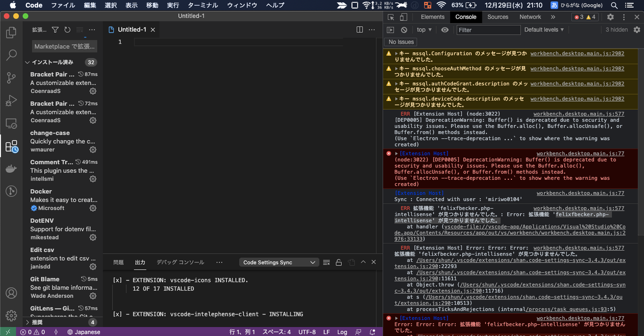The width and height of the screenshot is (644, 336).
Task: Expand the first red Extension Host error
Action: pos(397,154)
